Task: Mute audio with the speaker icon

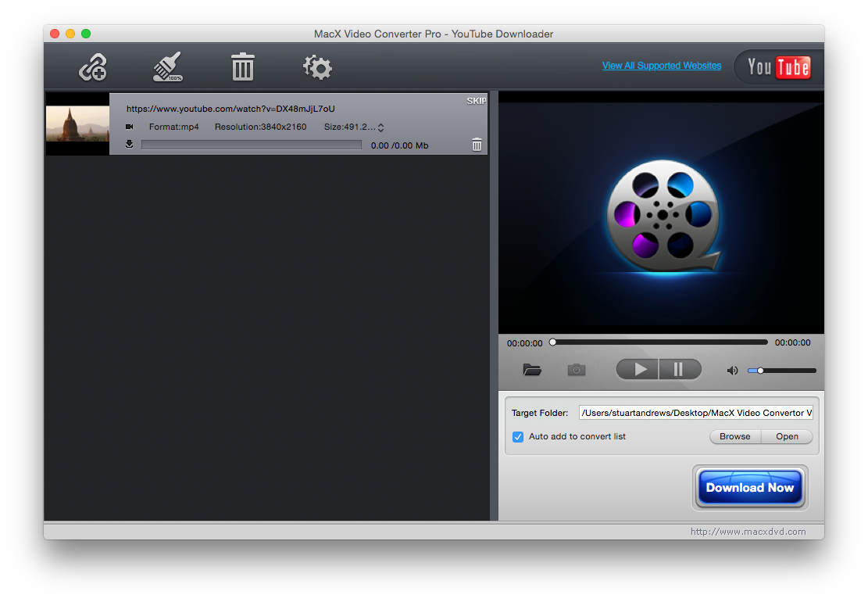Action: [x=732, y=371]
